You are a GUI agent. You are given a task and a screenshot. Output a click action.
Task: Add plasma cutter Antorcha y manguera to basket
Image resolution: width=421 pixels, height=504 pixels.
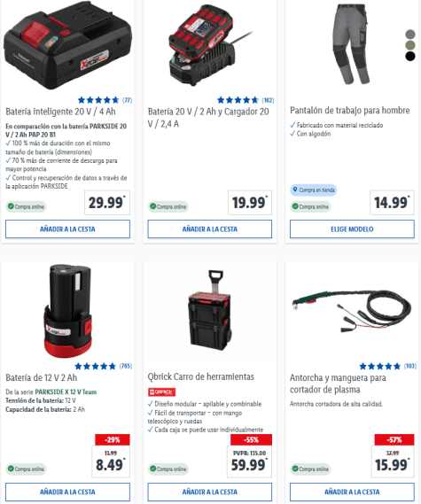pyautogui.click(x=352, y=492)
